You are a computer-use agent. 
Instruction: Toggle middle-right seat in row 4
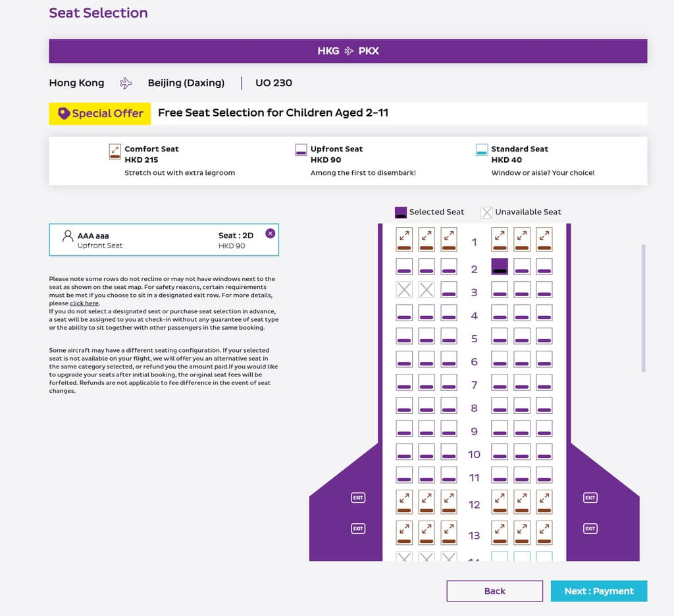(521, 313)
